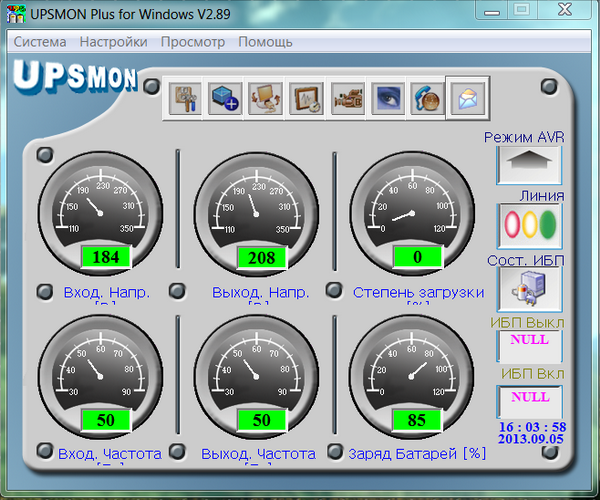
Task: Click the 50 value under Вход. Частота gauge
Action: [x=106, y=420]
